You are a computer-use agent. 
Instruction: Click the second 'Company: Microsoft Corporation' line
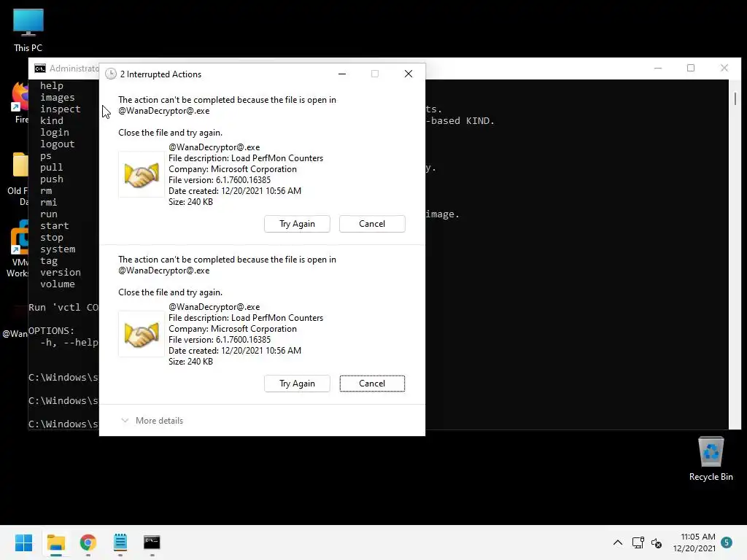point(233,329)
